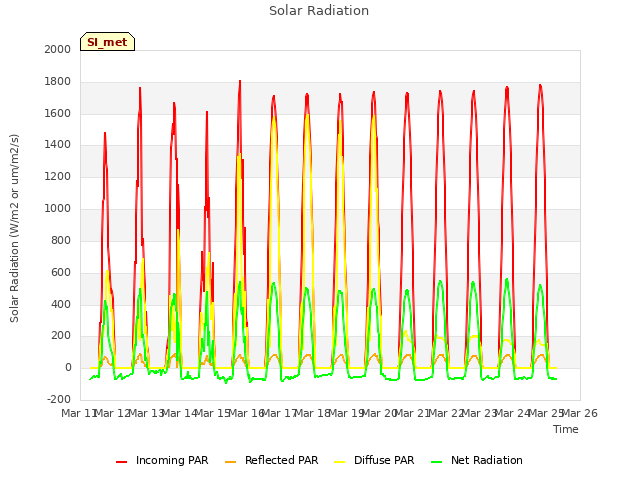Click the 400 y-axis tick label
Screen dimensions: 640x480
[61, 304]
